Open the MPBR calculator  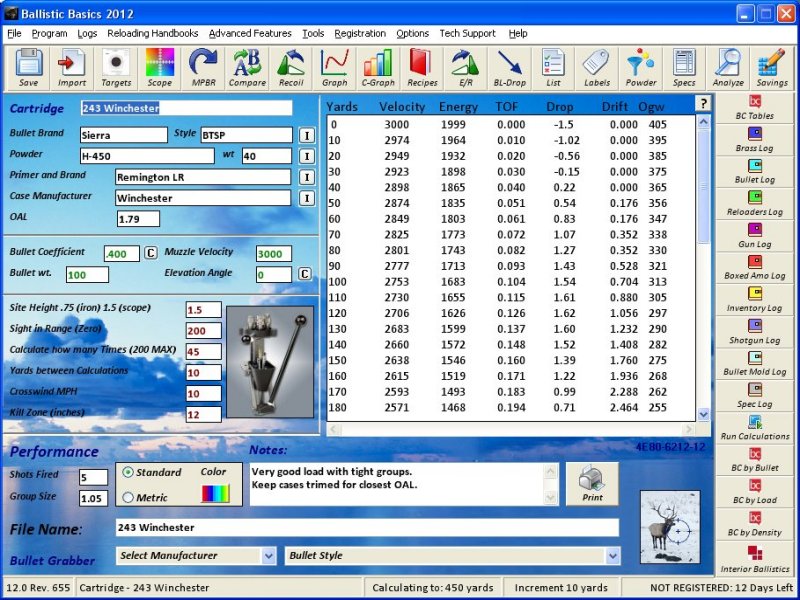(204, 68)
